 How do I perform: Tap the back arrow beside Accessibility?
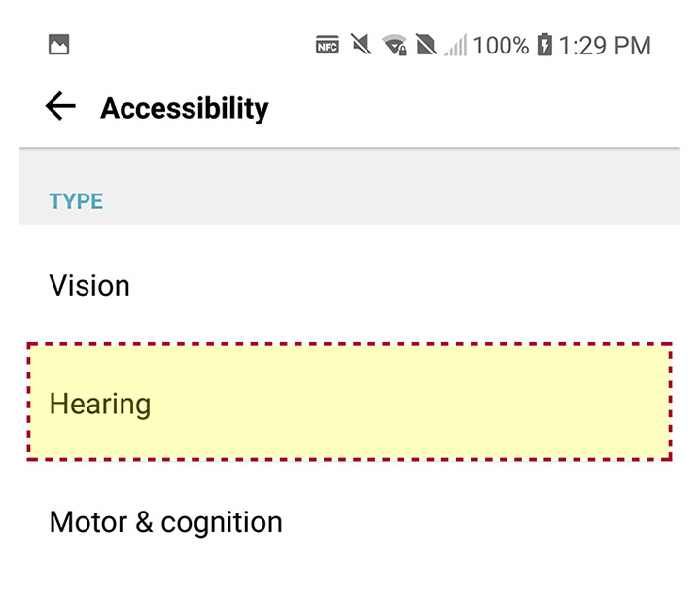point(60,106)
